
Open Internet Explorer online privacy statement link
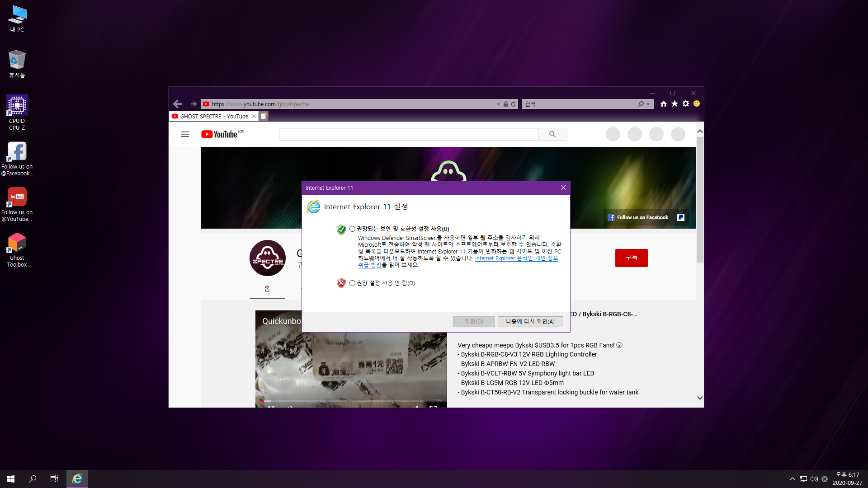516,258
